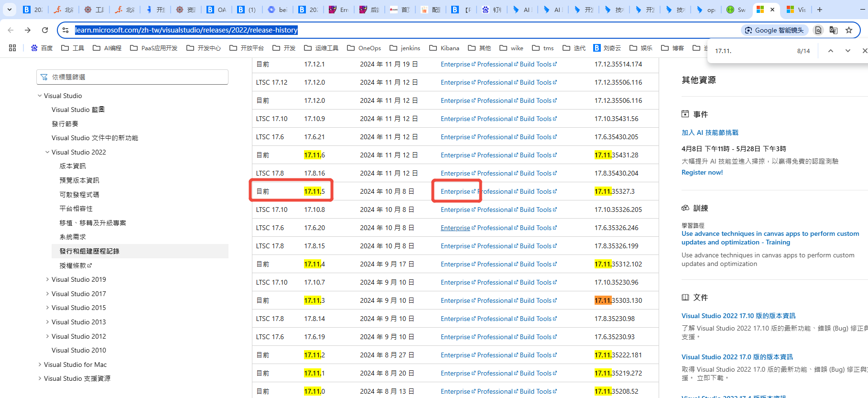
Task: Open the OneOps bookmark folder
Action: coord(364,48)
